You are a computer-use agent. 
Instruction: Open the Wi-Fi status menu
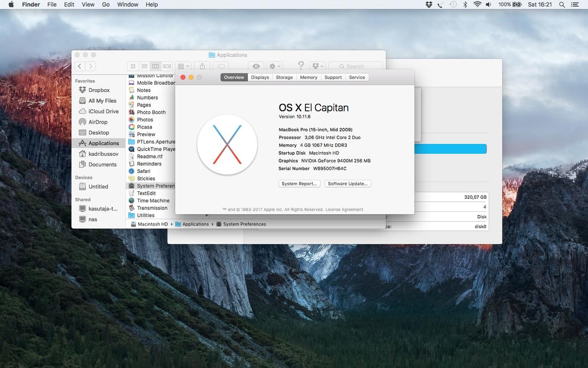pos(477,5)
